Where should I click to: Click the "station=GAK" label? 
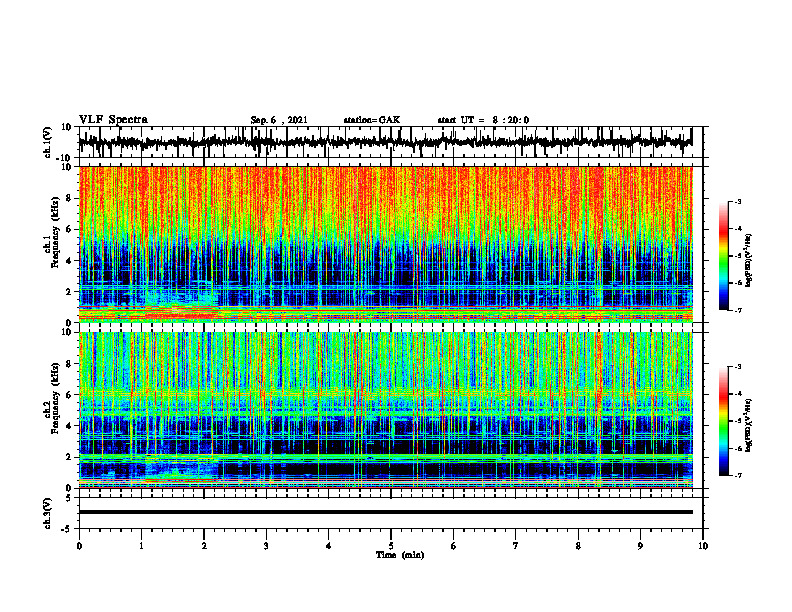pos(372,120)
